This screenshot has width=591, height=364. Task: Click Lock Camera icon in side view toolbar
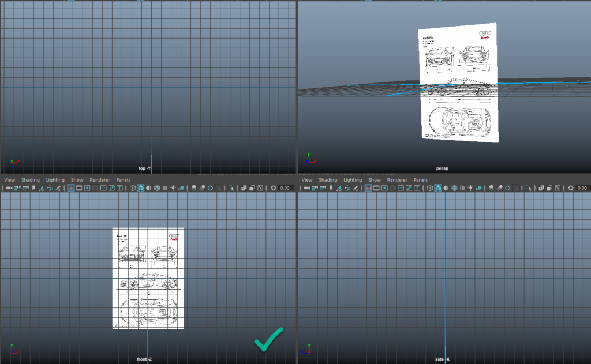tap(315, 188)
